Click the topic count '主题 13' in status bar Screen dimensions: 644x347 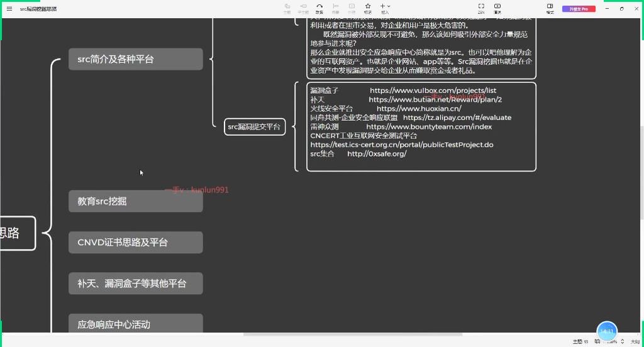580,342
